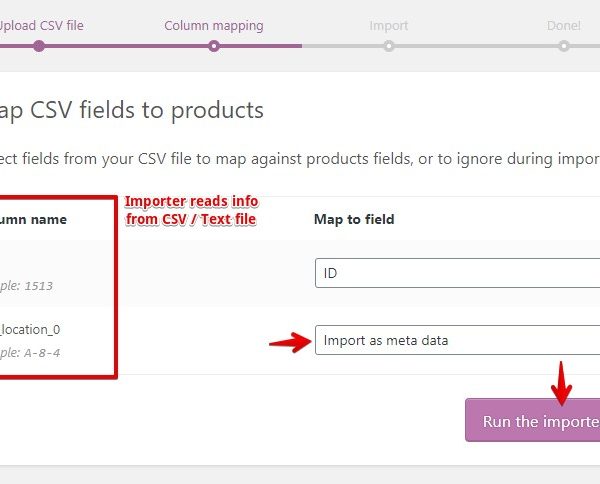Click the Done step progress circle
This screenshot has height=484, width=600.
point(564,46)
